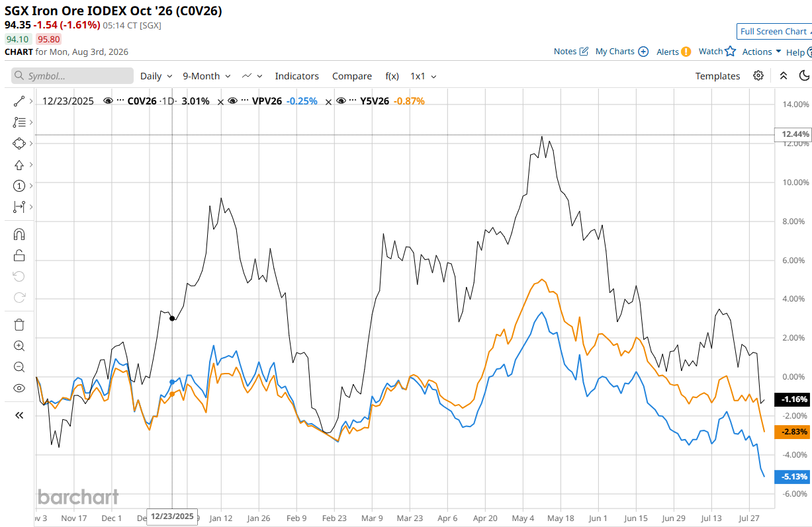
Task: Collapse the drawing toolbar with double chevron
Action: pyautogui.click(x=19, y=415)
